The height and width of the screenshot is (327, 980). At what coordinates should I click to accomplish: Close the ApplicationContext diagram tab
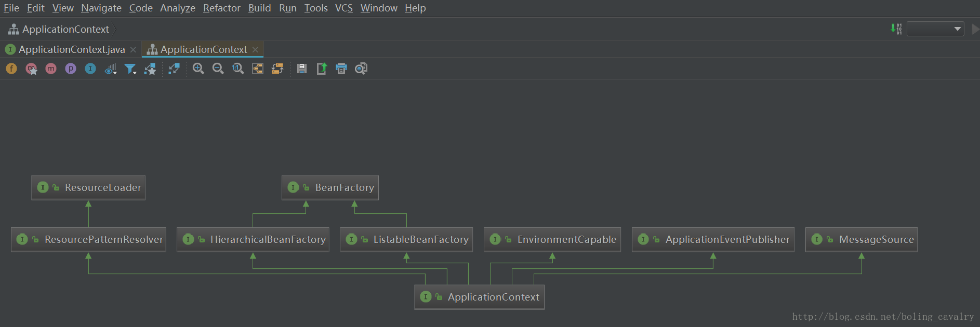[x=255, y=49]
